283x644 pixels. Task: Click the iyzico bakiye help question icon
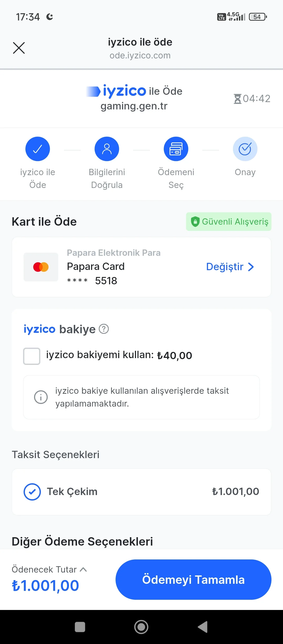(x=104, y=329)
